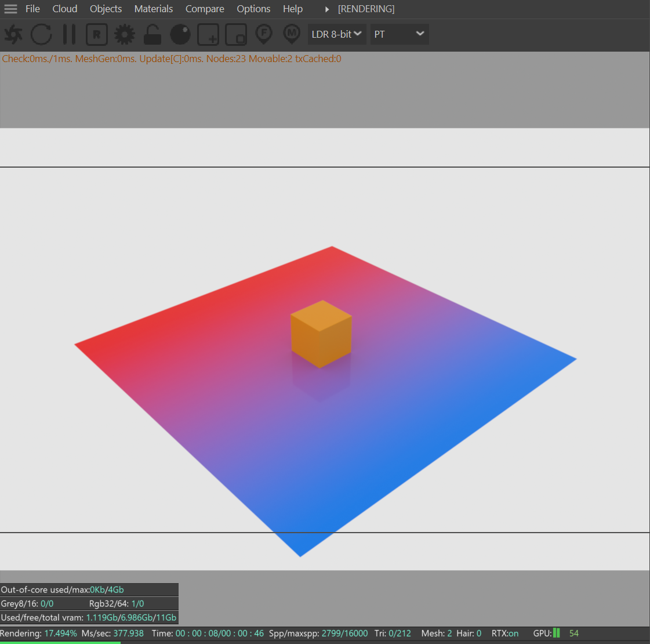Click the Octane send scene and restart render icon
Image resolution: width=650 pixels, height=644 pixels.
click(13, 34)
